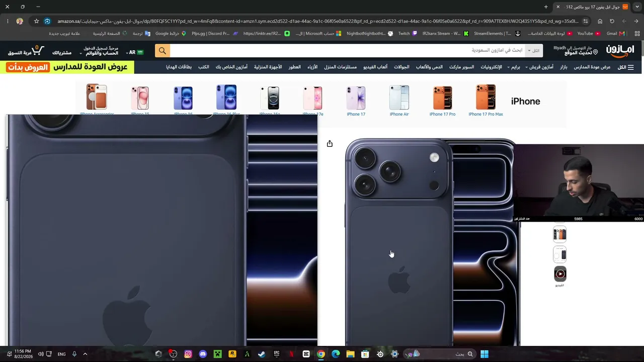The height and width of the screenshot is (362, 644).
Task: Open the Nightbot bookmark
Action: tap(369, 34)
